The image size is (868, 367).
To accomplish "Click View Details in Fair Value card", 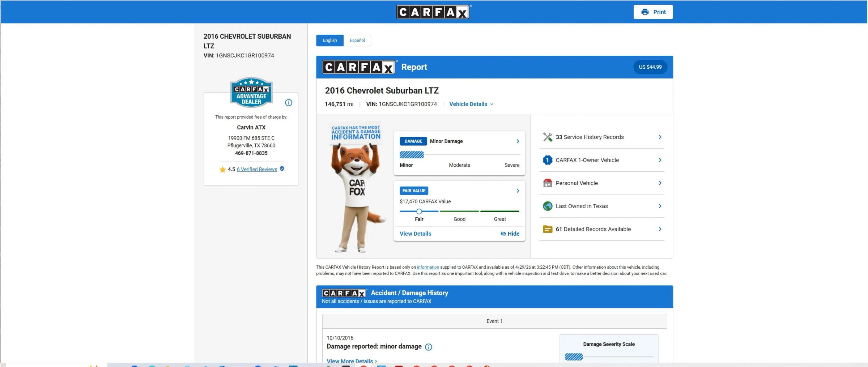I will (x=415, y=234).
